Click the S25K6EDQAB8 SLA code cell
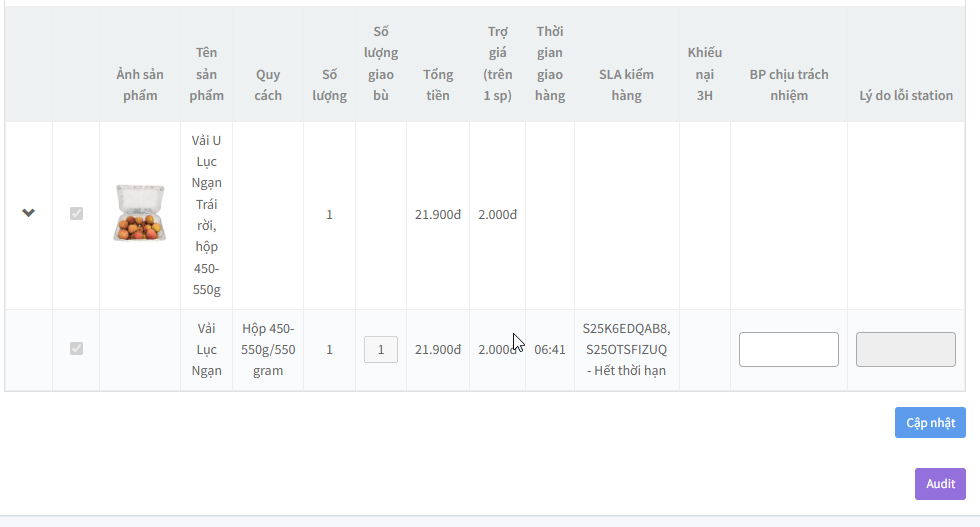The height and width of the screenshot is (527, 980). (626, 349)
